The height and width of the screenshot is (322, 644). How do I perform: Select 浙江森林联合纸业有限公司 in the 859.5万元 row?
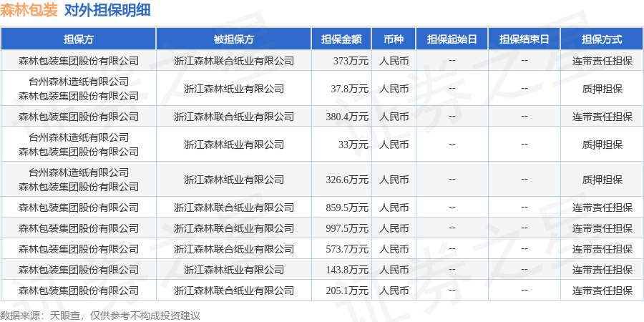pyautogui.click(x=234, y=208)
